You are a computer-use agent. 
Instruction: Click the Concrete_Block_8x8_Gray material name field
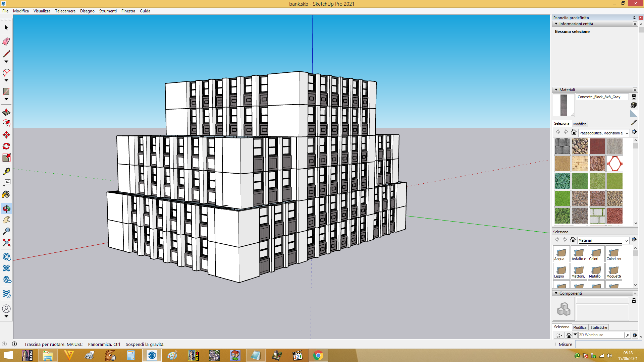[602, 97]
